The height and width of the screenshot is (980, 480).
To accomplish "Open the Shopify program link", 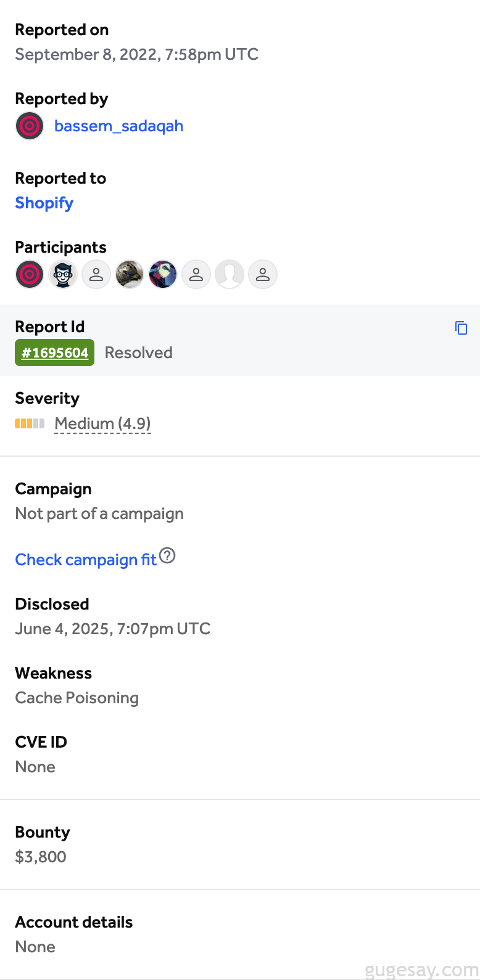I will (44, 203).
